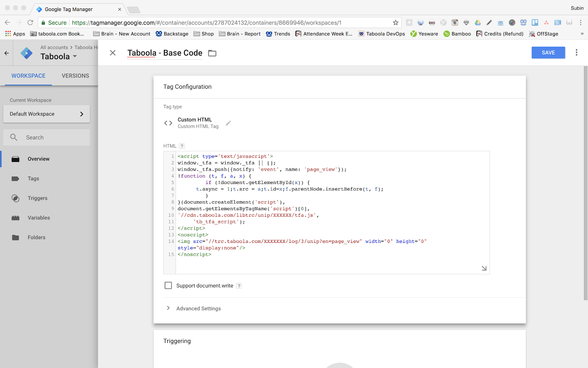Switch to the WORKSPACE tab
Viewport: 588px width, 368px height.
click(28, 76)
